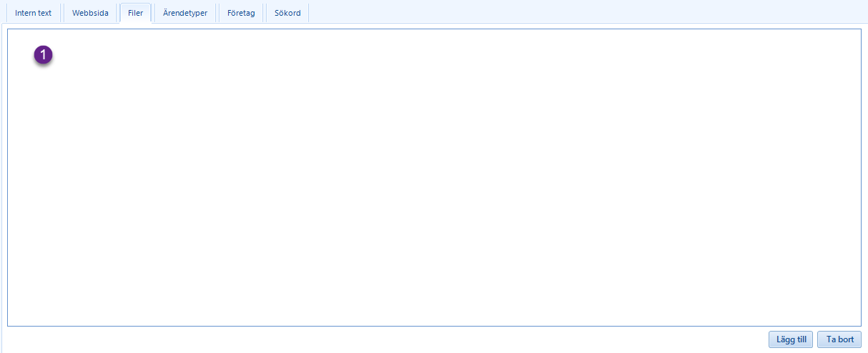Open the Företag tab
Image resolution: width=868 pixels, height=353 pixels.
(241, 13)
